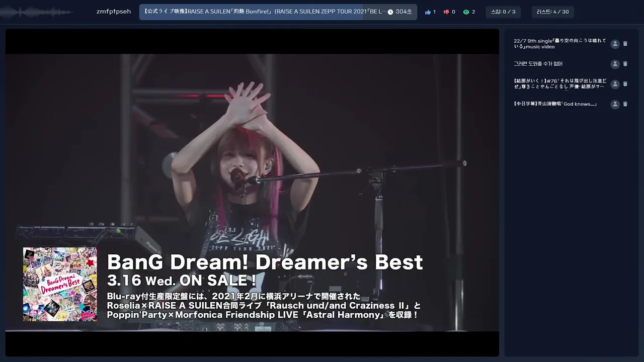Open requester avatar for 그러면 도와줄 수가 없어
This screenshot has width=644, height=362.
pyautogui.click(x=615, y=64)
